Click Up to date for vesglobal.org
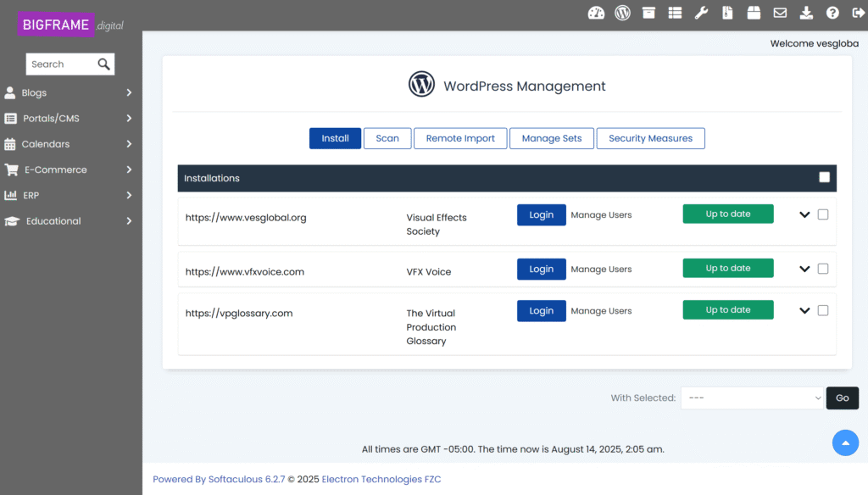868x495 pixels. tap(728, 214)
